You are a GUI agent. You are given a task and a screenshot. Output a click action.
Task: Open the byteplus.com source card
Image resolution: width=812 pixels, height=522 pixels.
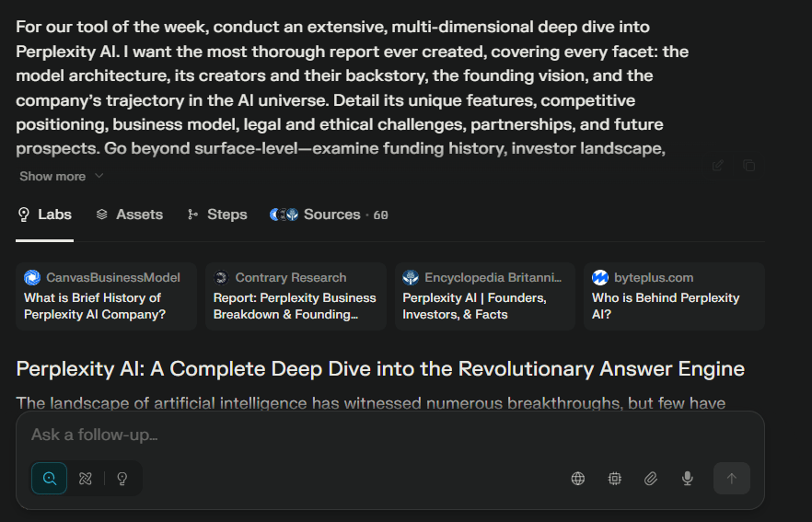click(674, 296)
